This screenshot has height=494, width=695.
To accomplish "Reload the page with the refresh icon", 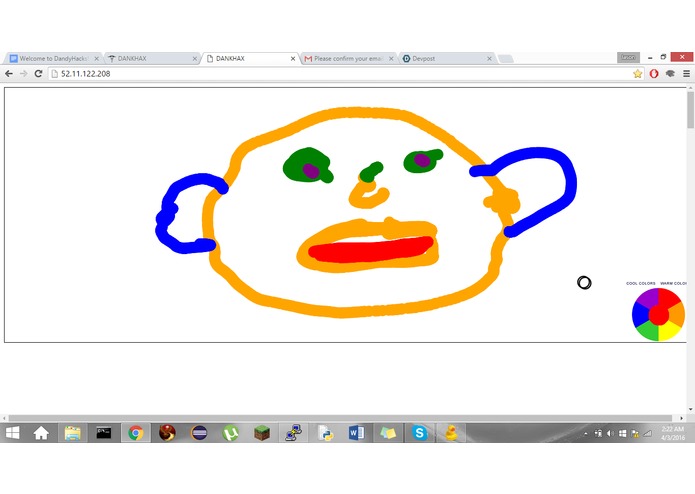I will pos(38,74).
